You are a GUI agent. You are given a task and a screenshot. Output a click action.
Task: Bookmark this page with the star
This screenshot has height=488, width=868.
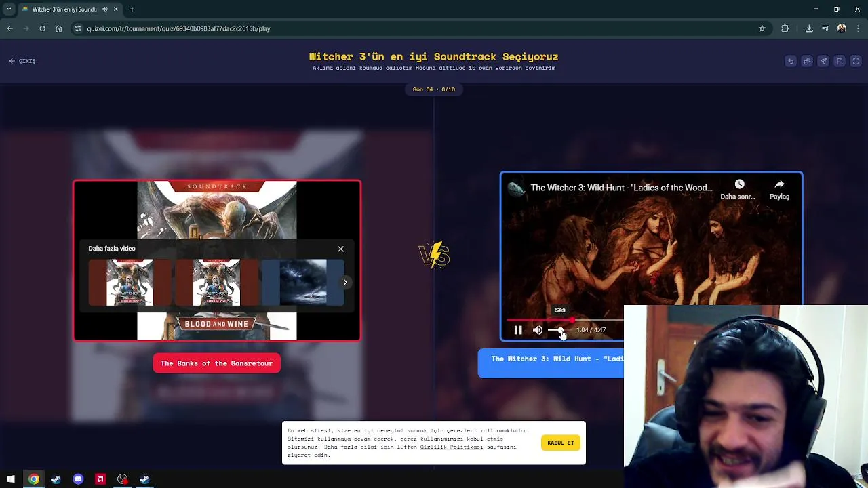point(762,28)
